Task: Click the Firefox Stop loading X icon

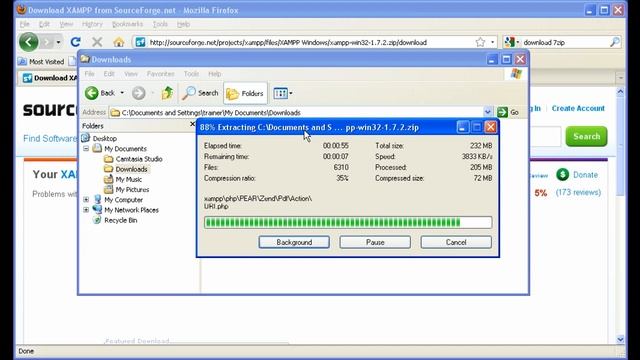Action: pyautogui.click(x=97, y=42)
